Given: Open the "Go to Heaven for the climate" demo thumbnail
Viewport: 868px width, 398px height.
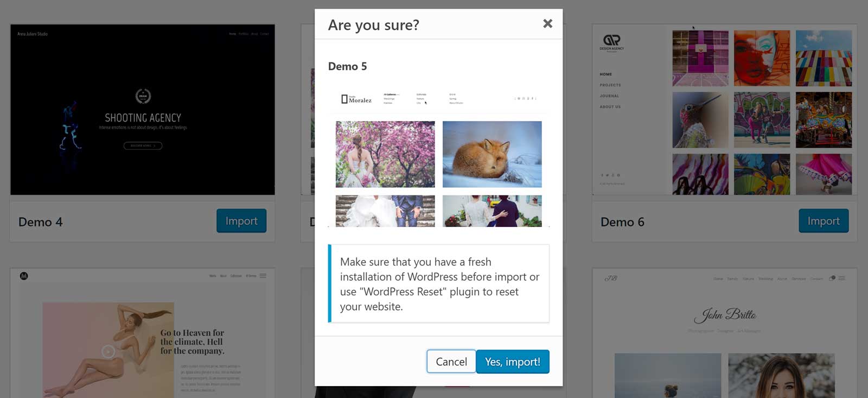Looking at the screenshot, I should pos(143,333).
